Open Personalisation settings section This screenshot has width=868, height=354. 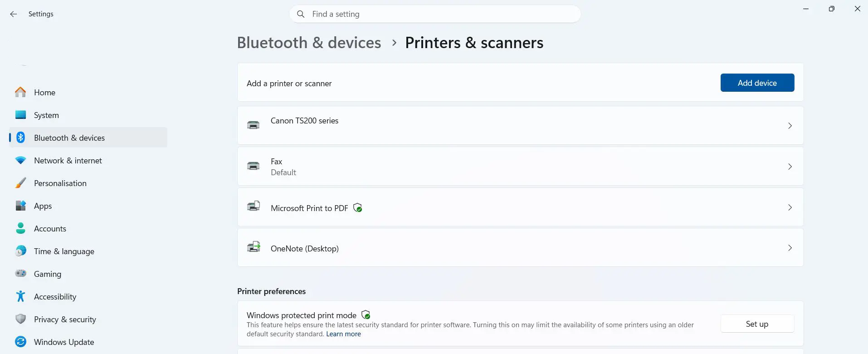[88, 183]
